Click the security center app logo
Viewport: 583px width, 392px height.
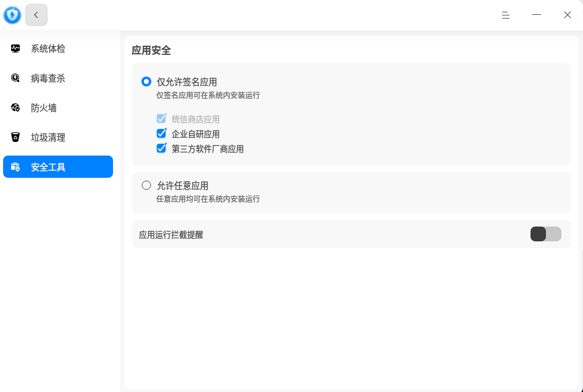coord(12,14)
